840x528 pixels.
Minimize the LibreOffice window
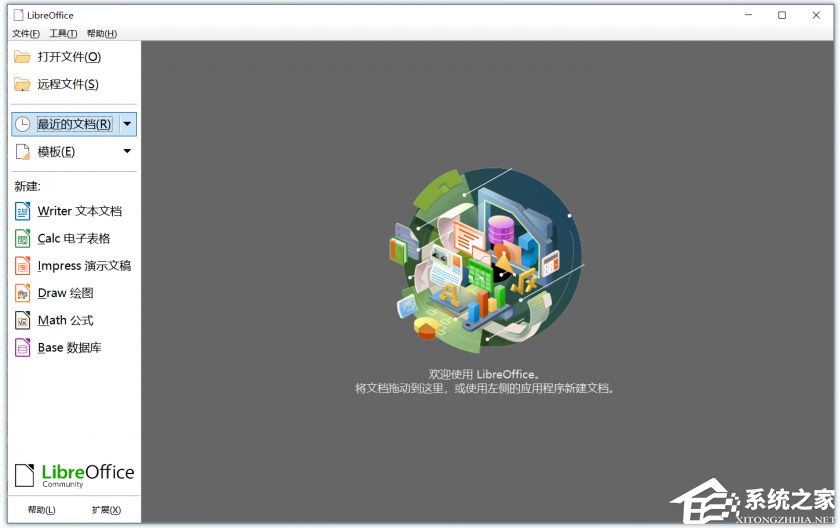[x=748, y=15]
